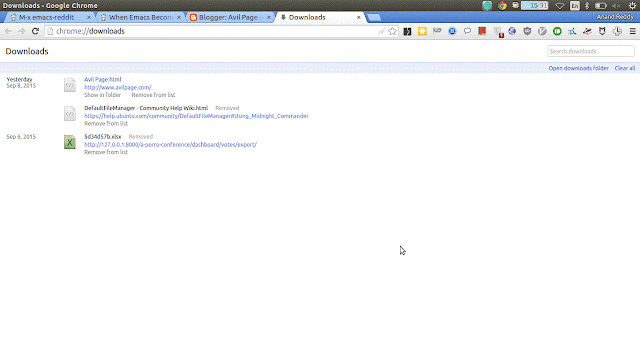This screenshot has width=640, height=360.
Task: Close the Downloads tab
Action: (x=359, y=17)
